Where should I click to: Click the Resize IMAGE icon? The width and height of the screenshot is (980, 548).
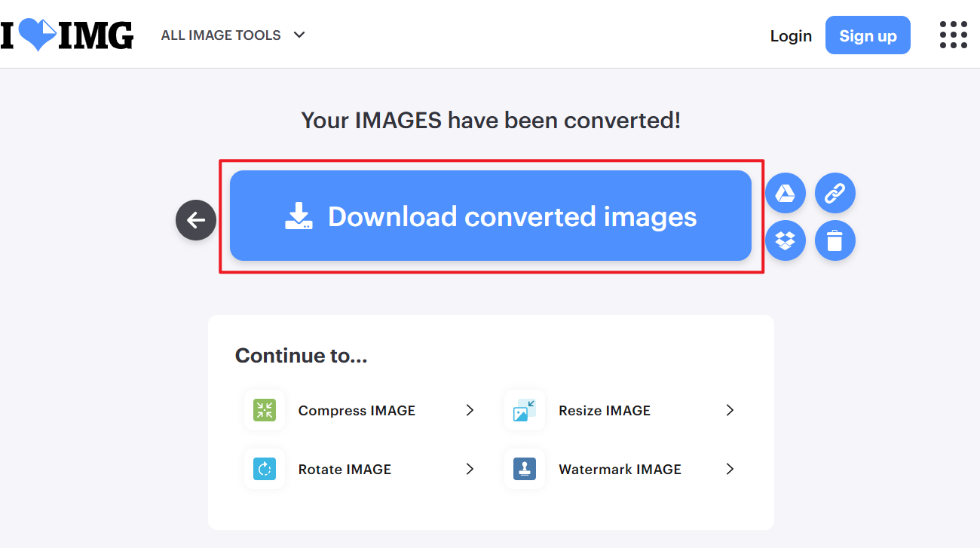[524, 410]
